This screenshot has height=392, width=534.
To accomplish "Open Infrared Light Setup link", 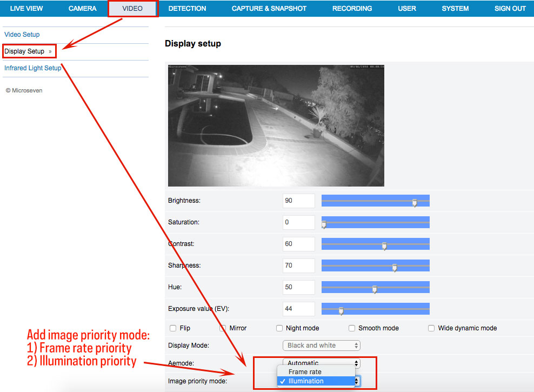I will pos(33,68).
